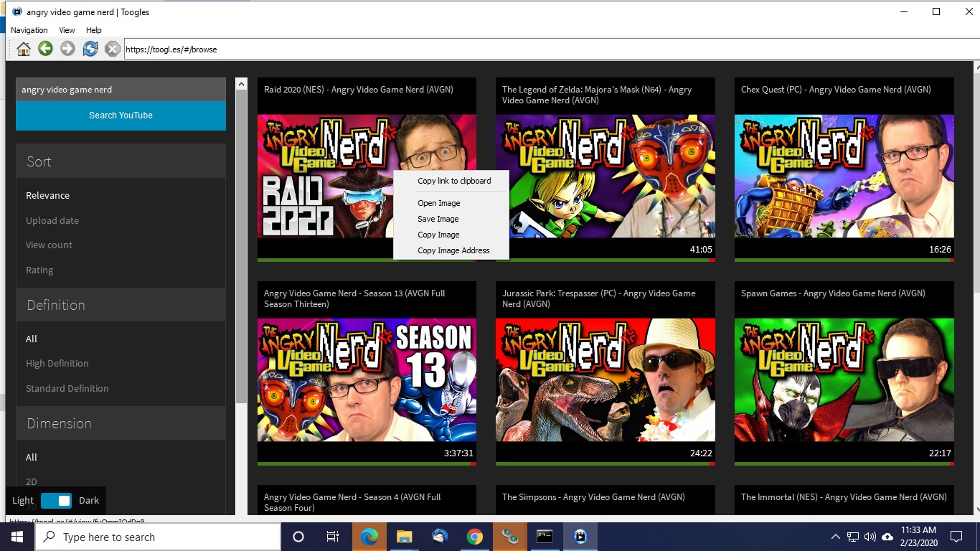980x551 pixels.
Task: Launch Google Chrome from taskbar
Action: [x=474, y=537]
